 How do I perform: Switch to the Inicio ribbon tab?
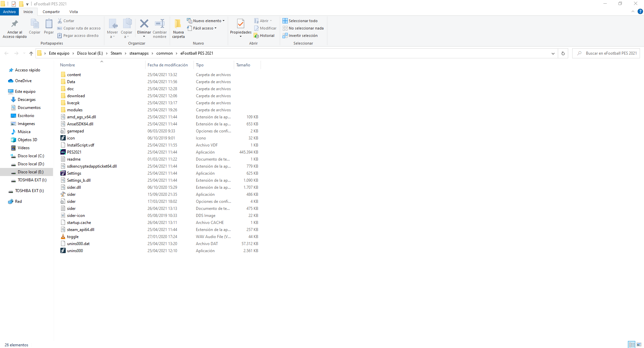[x=28, y=12]
